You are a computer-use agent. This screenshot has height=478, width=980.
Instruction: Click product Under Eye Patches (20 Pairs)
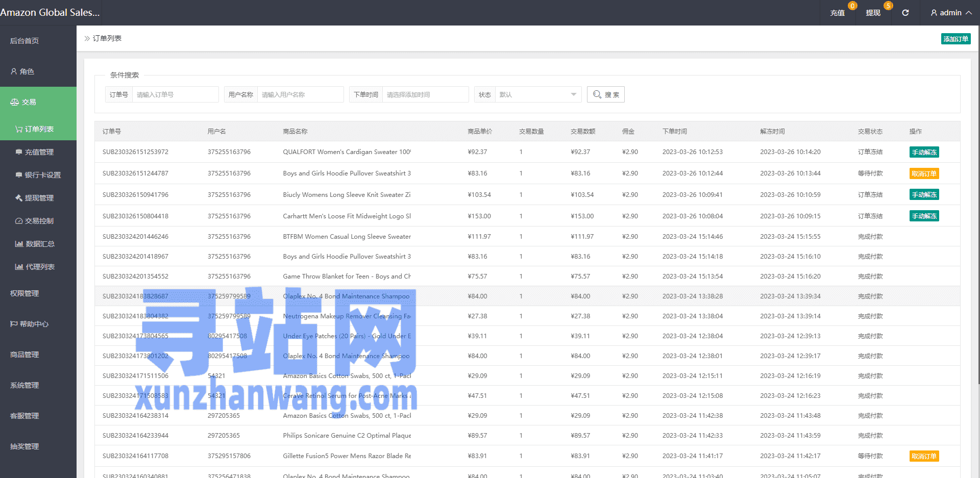pos(347,336)
